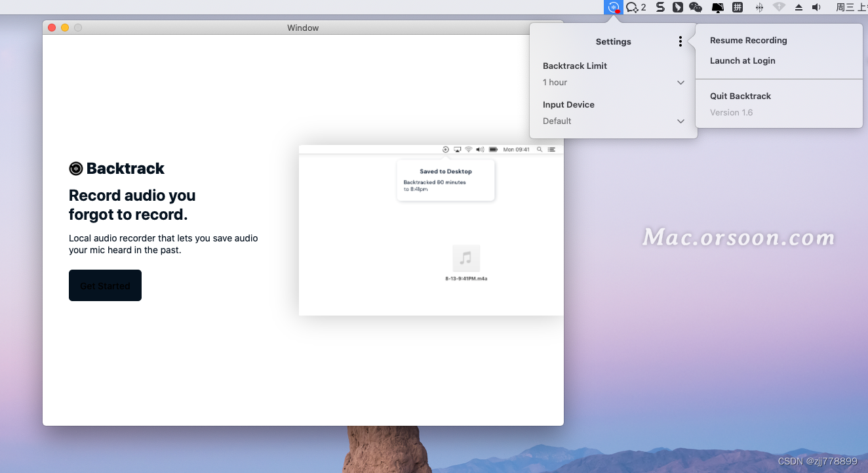Image resolution: width=868 pixels, height=473 pixels.
Task: Click the Settings heading in the popover
Action: 613,41
